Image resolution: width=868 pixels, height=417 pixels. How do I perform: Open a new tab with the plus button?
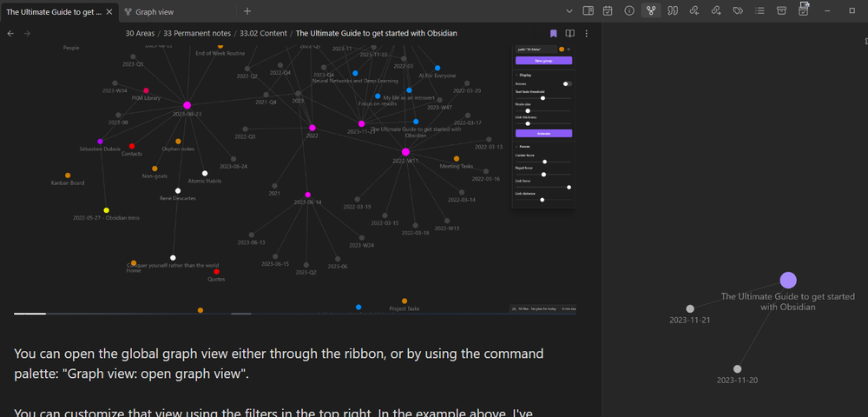[247, 11]
